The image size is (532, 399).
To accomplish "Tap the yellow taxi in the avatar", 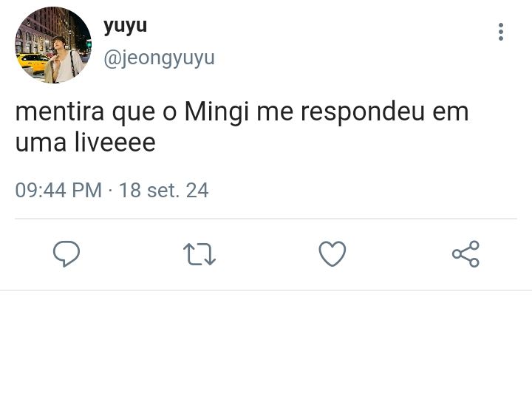I will point(33,63).
